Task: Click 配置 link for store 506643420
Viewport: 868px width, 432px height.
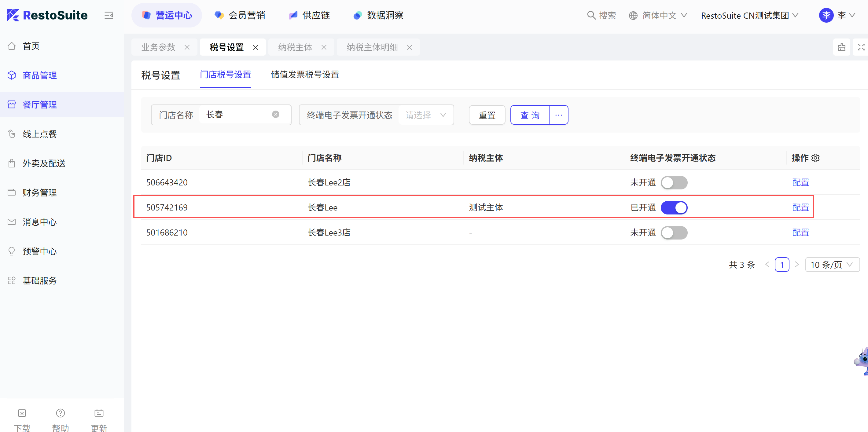Action: click(x=800, y=182)
